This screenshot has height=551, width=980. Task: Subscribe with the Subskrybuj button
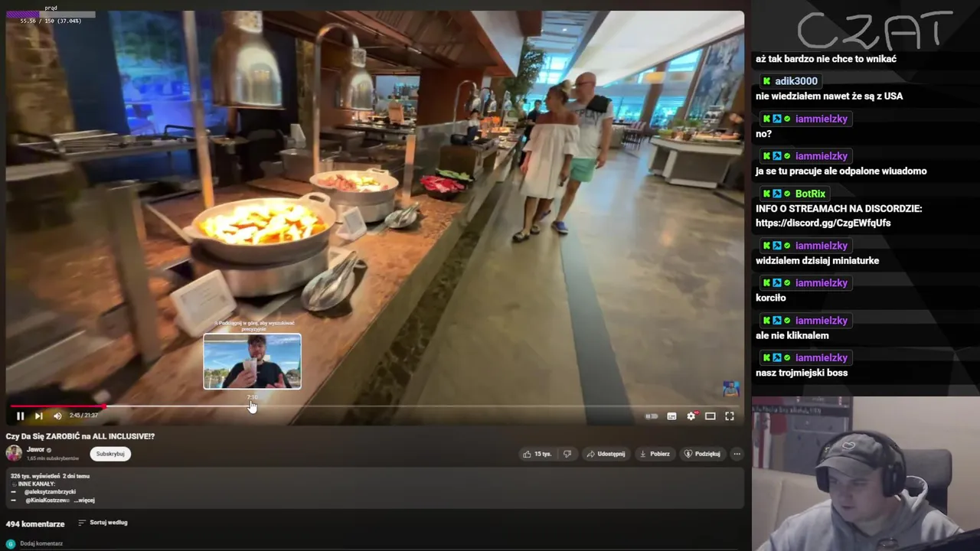pyautogui.click(x=111, y=454)
